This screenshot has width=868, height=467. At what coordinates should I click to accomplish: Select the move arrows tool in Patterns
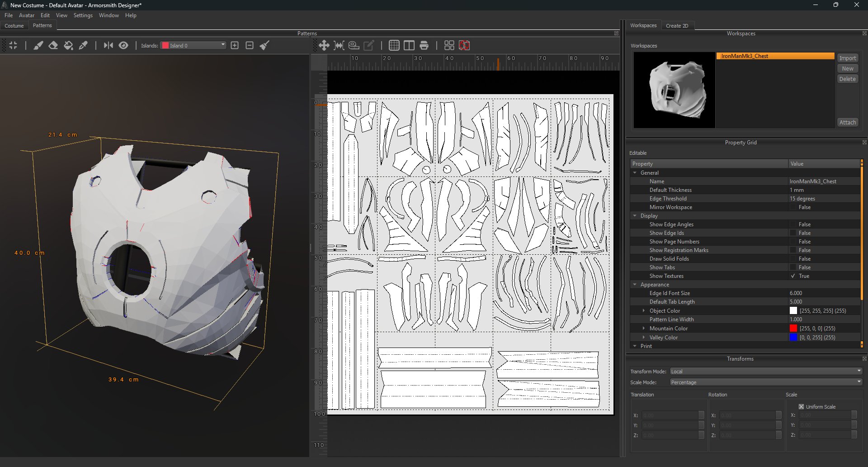[x=324, y=45]
